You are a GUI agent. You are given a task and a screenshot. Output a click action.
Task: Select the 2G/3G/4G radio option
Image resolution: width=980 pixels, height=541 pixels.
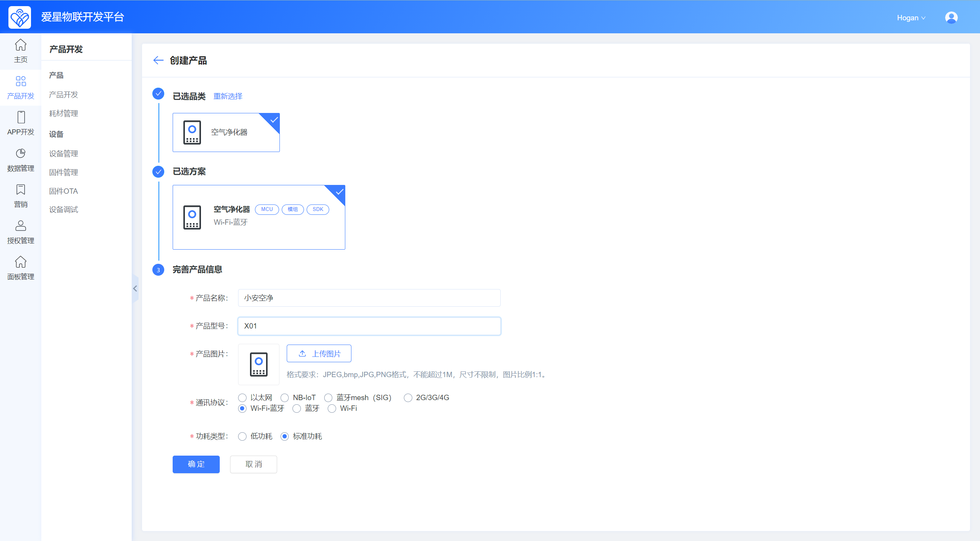coord(408,398)
